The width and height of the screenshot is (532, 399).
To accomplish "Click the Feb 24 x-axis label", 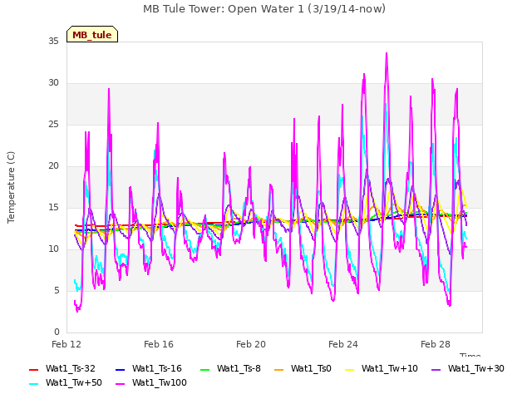I will 343,344.
